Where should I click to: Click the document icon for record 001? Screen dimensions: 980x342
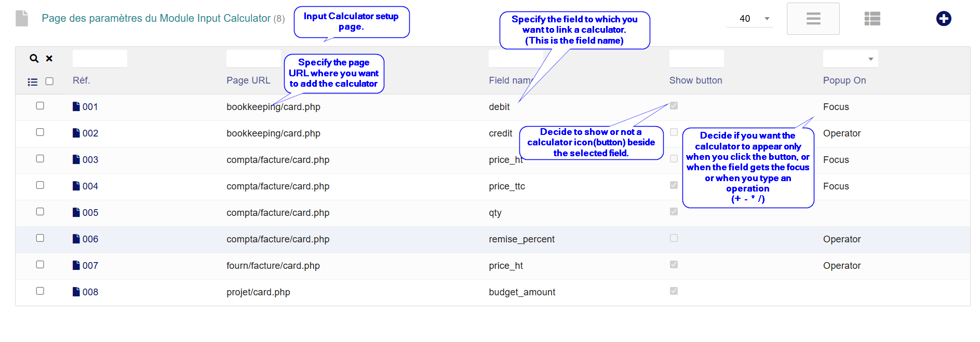click(x=76, y=106)
